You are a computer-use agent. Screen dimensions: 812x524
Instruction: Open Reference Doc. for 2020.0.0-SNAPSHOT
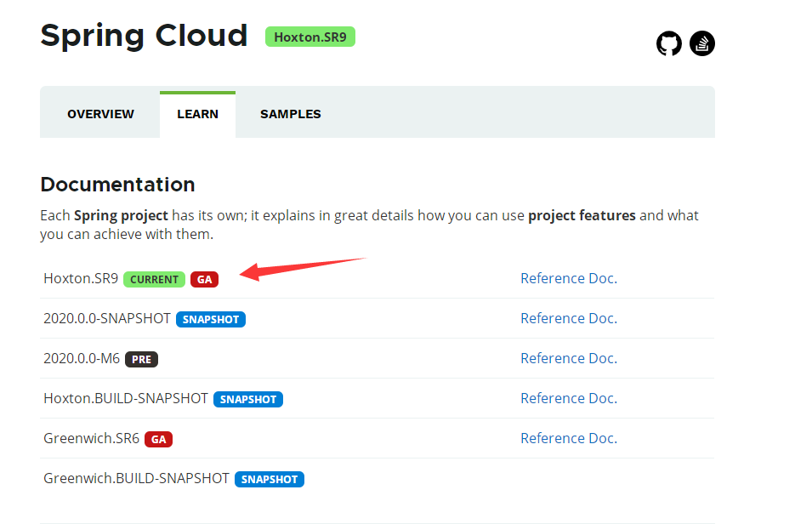569,318
